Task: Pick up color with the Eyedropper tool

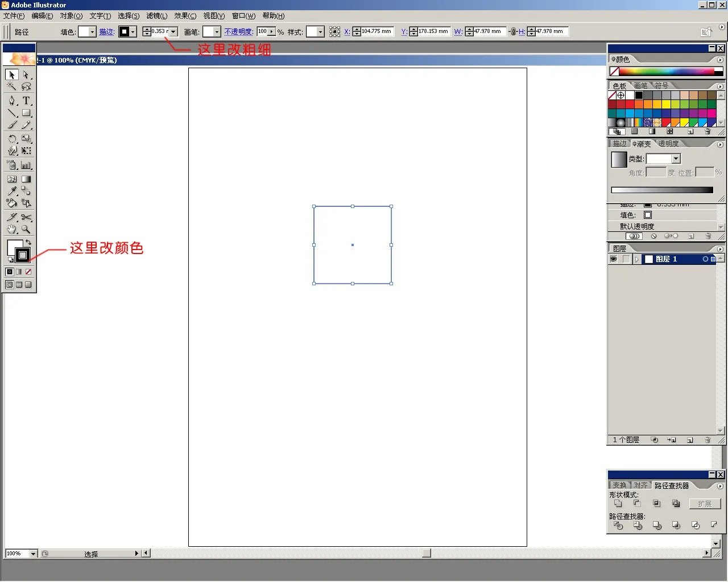Action: pyautogui.click(x=11, y=190)
